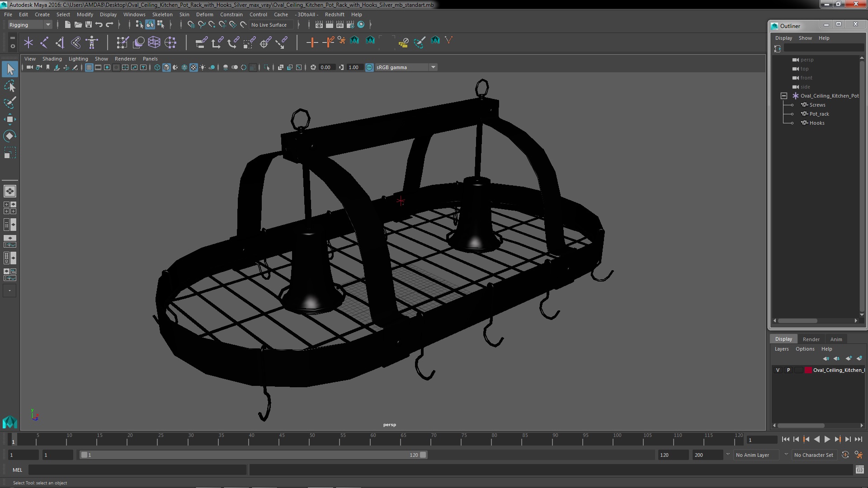Screen dimensions: 868x488
Task: Switch to the Render layer tab
Action: 811,339
